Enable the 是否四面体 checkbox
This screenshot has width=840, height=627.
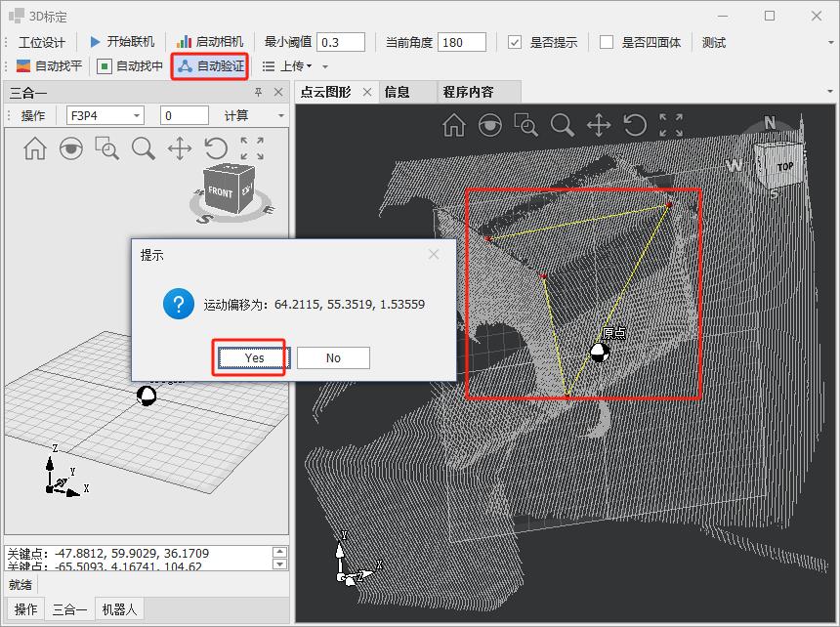[x=607, y=42]
